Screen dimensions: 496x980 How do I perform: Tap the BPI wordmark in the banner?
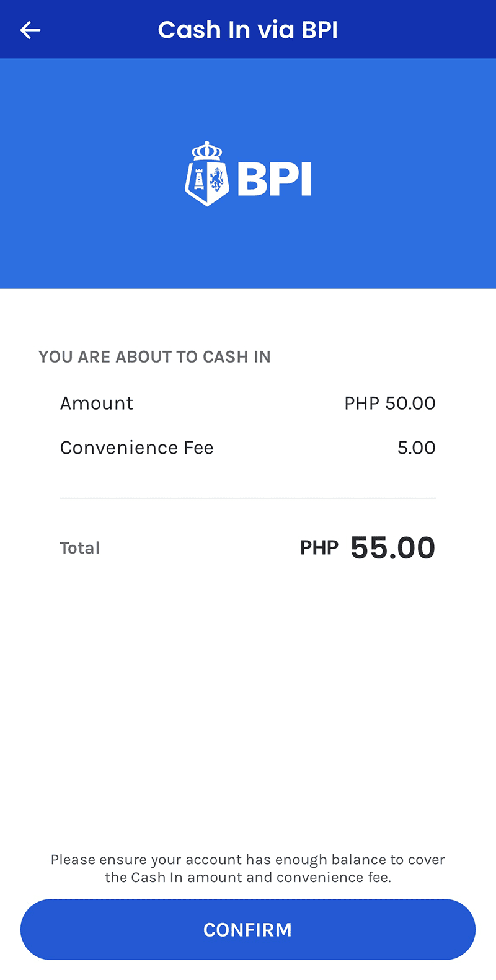(x=274, y=179)
